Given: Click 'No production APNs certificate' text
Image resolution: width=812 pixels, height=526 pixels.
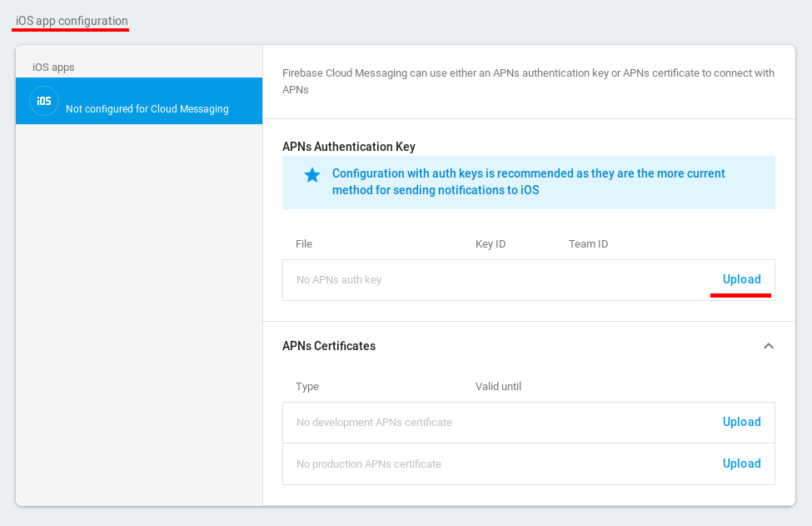Looking at the screenshot, I should (x=368, y=464).
